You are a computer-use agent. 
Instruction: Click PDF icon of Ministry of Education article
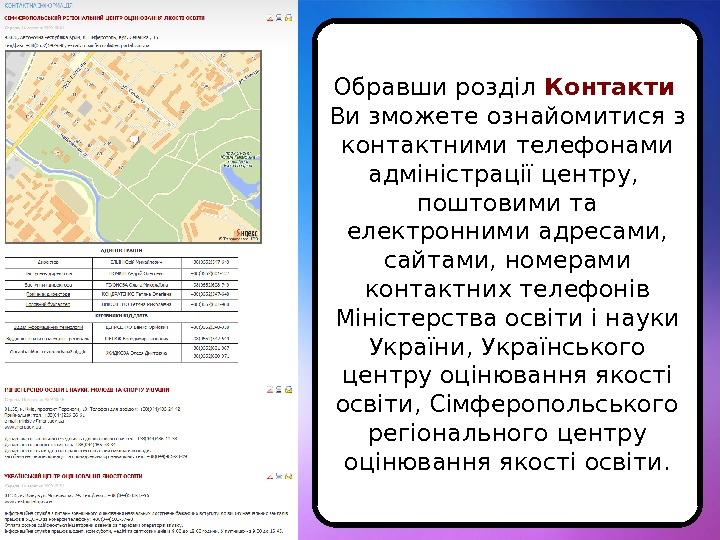tap(270, 389)
